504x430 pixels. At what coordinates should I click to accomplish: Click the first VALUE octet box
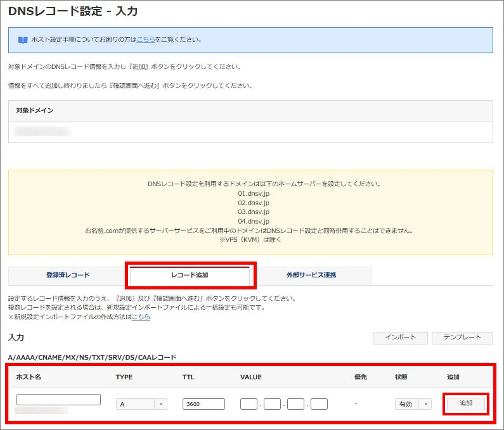pyautogui.click(x=249, y=404)
